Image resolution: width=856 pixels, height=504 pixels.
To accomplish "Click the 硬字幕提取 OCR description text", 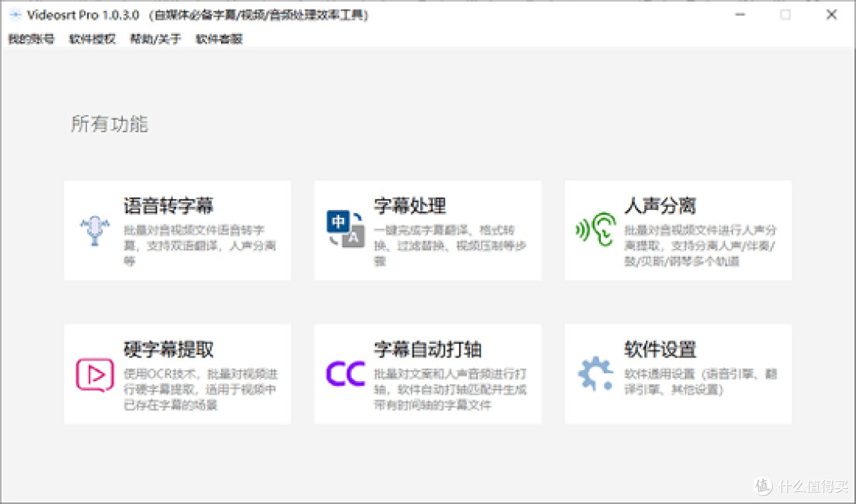I will pyautogui.click(x=201, y=389).
